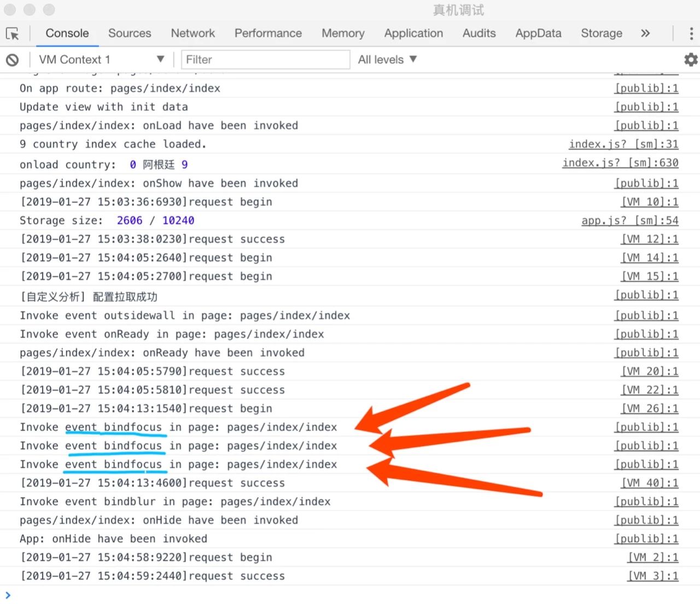Open app.js? [sm]:54 source link
Image resolution: width=700 pixels, height=604 pixels.
(630, 220)
